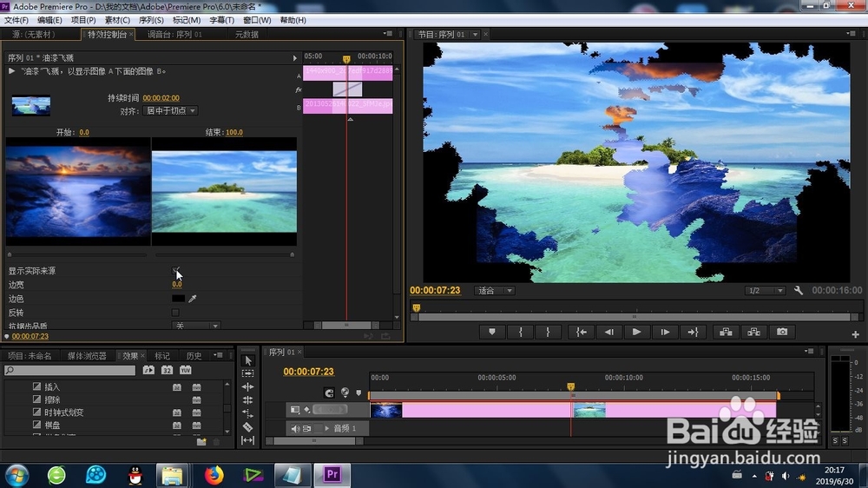Switch to the 调音台 tab
Viewport: 868px width, 488px height.
(175, 35)
